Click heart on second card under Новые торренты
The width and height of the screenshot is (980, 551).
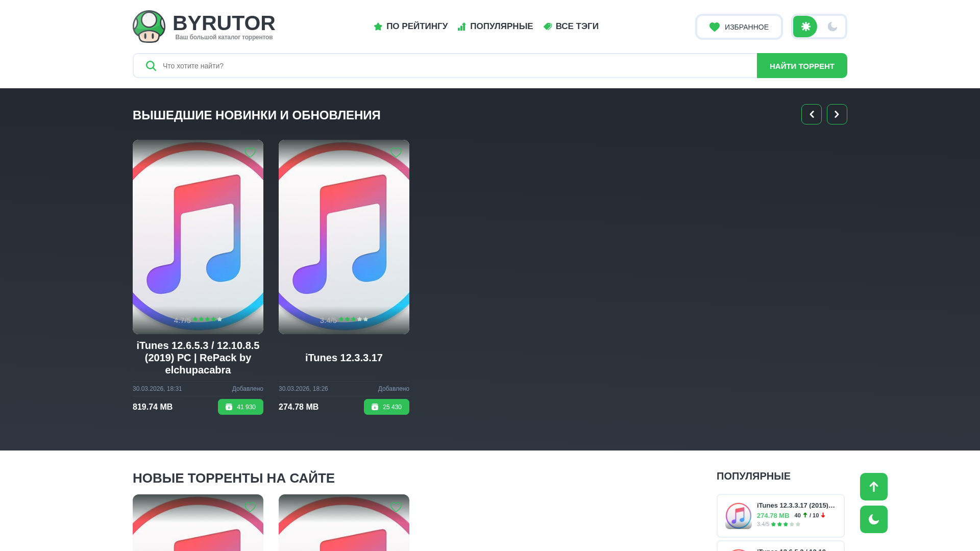tap(396, 507)
